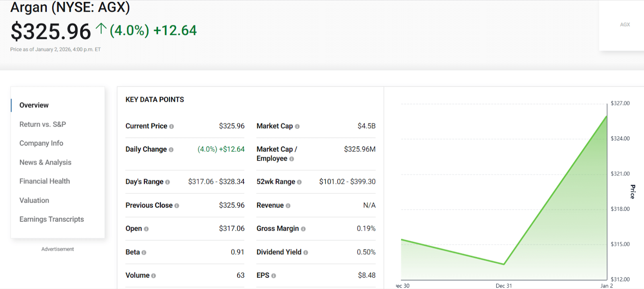Screen dimensions: 644x289
Task: Click Revenue value N/A
Action: (369, 205)
